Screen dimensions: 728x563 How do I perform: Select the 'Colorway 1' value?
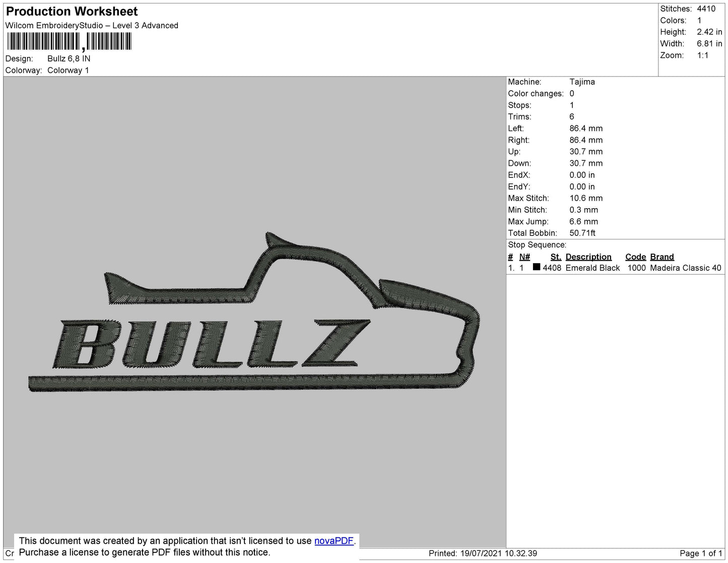pos(68,70)
